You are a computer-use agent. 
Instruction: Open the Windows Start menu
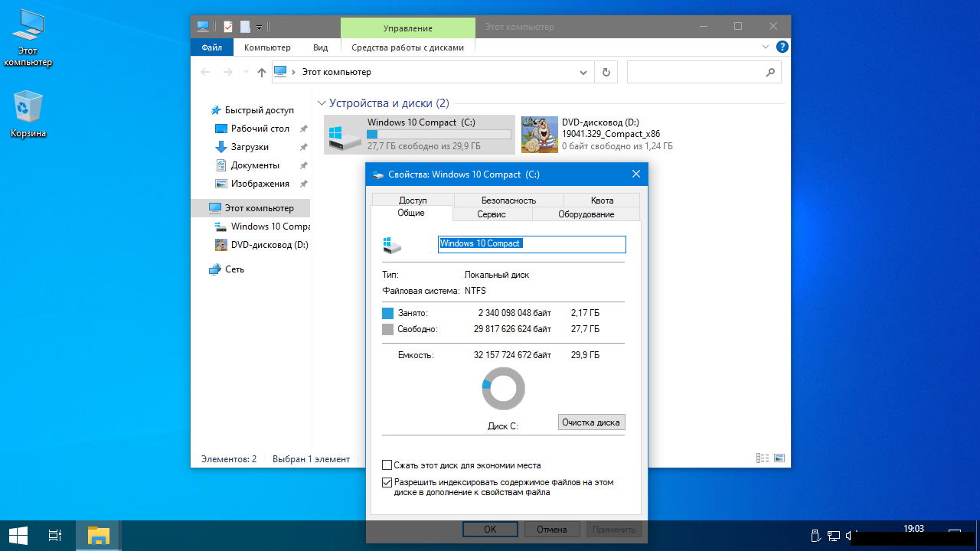point(18,536)
